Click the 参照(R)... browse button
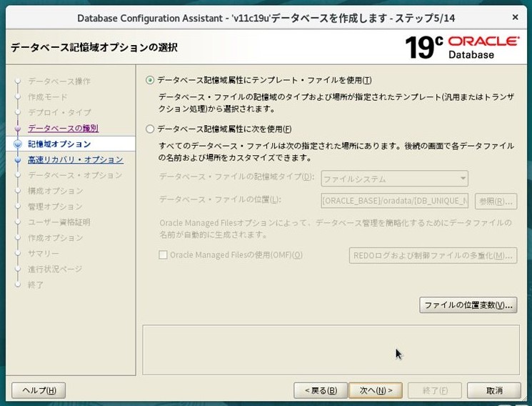The image size is (532, 406). pos(496,201)
